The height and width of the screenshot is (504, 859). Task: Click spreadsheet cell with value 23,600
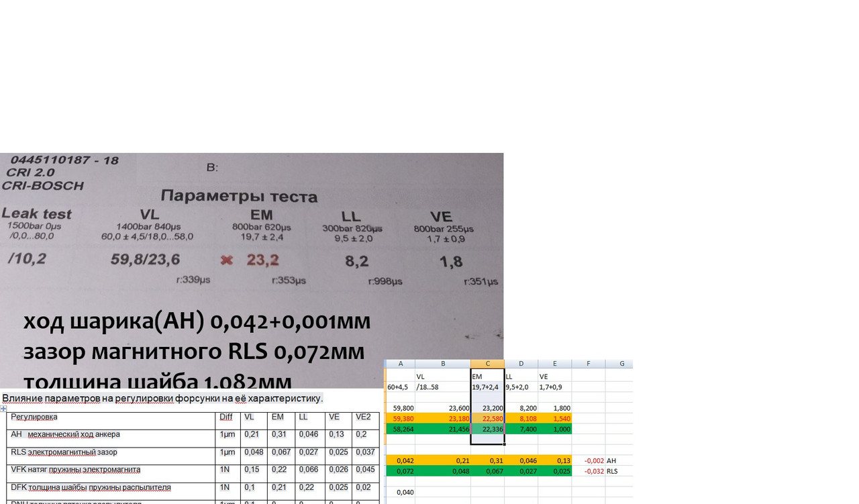[x=443, y=408]
